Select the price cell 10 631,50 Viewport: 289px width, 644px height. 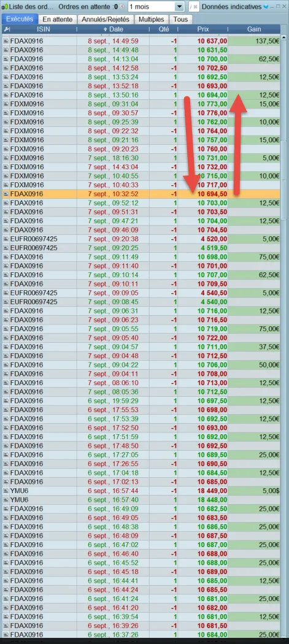[203, 50]
